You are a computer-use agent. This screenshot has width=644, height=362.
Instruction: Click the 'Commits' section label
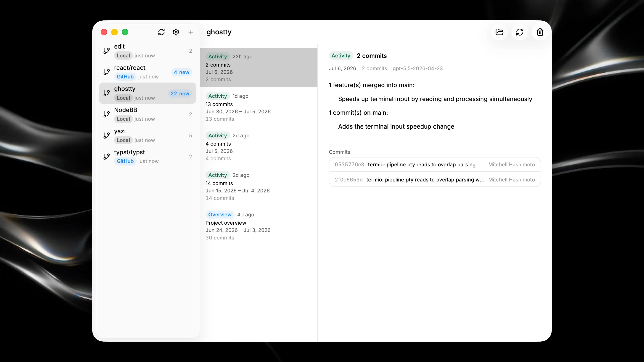(339, 152)
